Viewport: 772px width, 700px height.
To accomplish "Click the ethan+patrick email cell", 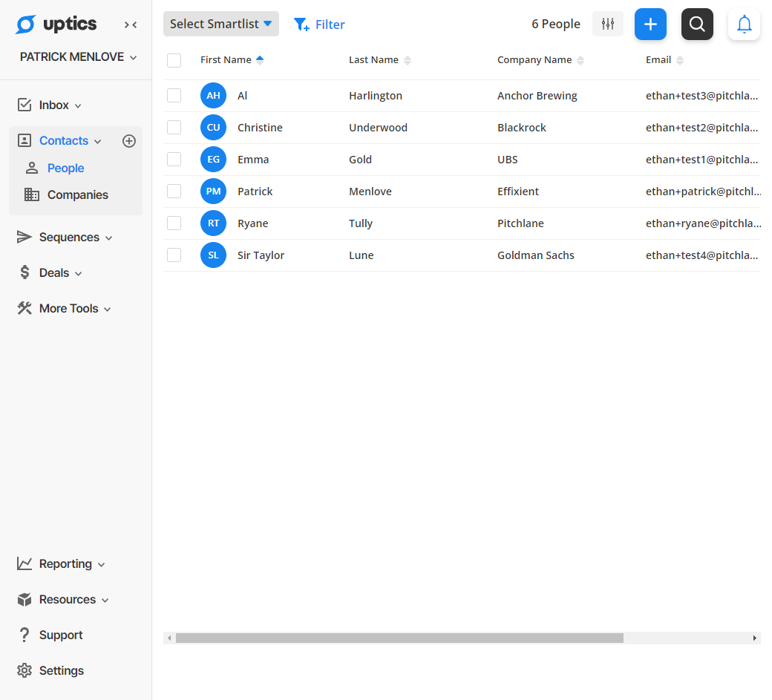I will 704,192.
